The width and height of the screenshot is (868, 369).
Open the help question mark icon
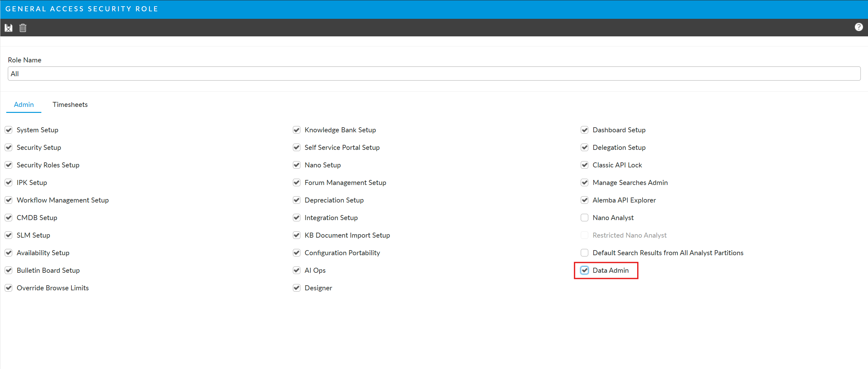click(859, 27)
